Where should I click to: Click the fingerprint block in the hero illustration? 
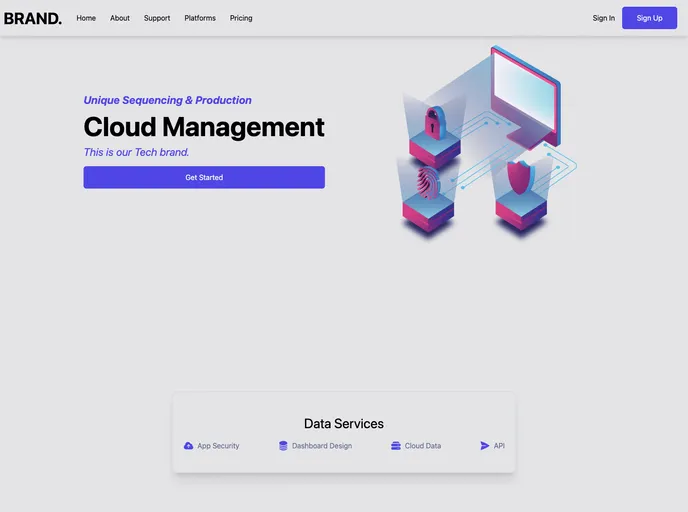point(428,195)
